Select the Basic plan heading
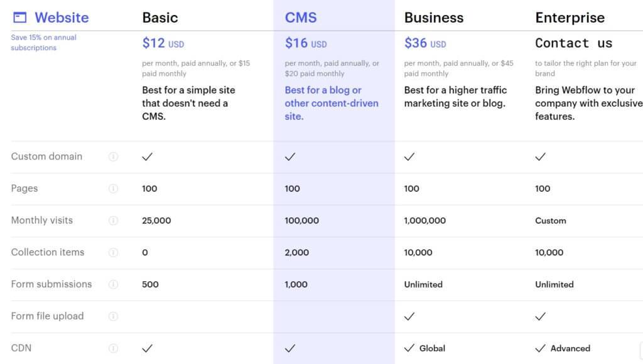 [x=160, y=18]
